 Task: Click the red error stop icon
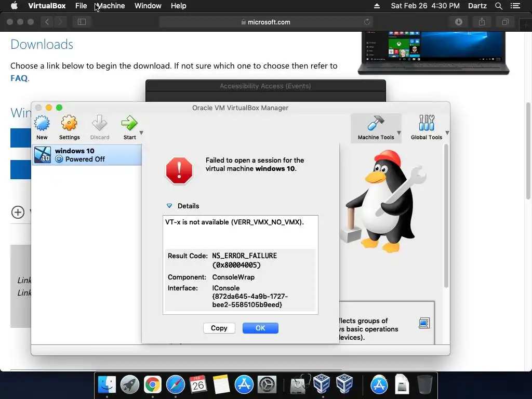tap(179, 170)
